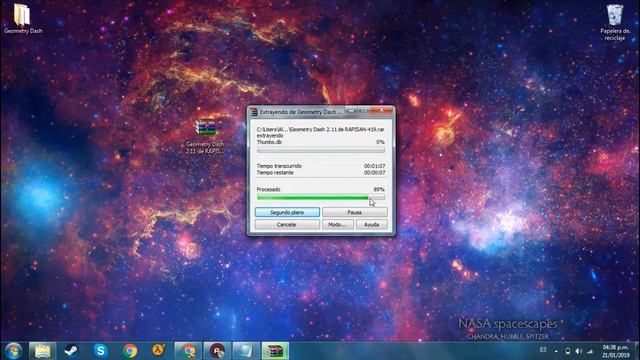Click the Ayuda button

tap(371, 224)
